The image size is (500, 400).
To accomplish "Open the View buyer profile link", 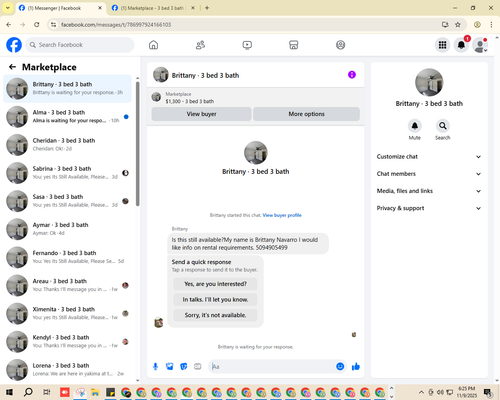I will [282, 215].
